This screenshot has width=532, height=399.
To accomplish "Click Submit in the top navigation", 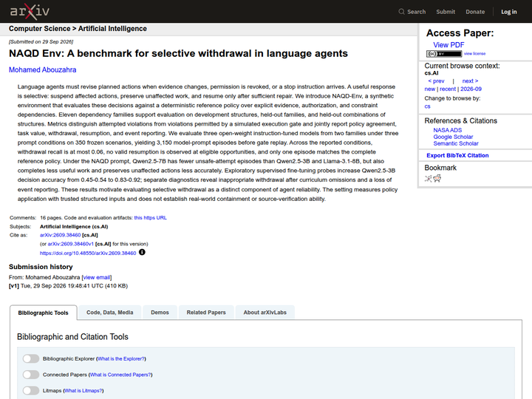I will pos(446,12).
